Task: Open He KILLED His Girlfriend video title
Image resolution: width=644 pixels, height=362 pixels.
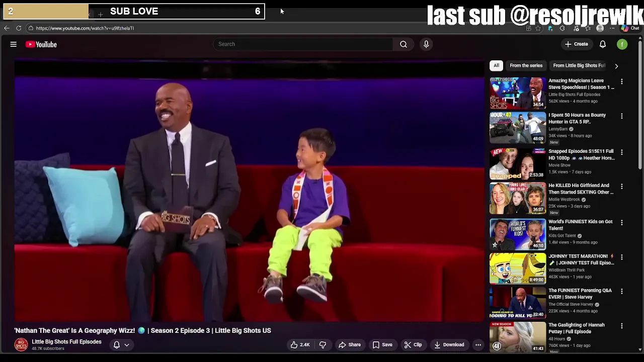Action: point(581,189)
